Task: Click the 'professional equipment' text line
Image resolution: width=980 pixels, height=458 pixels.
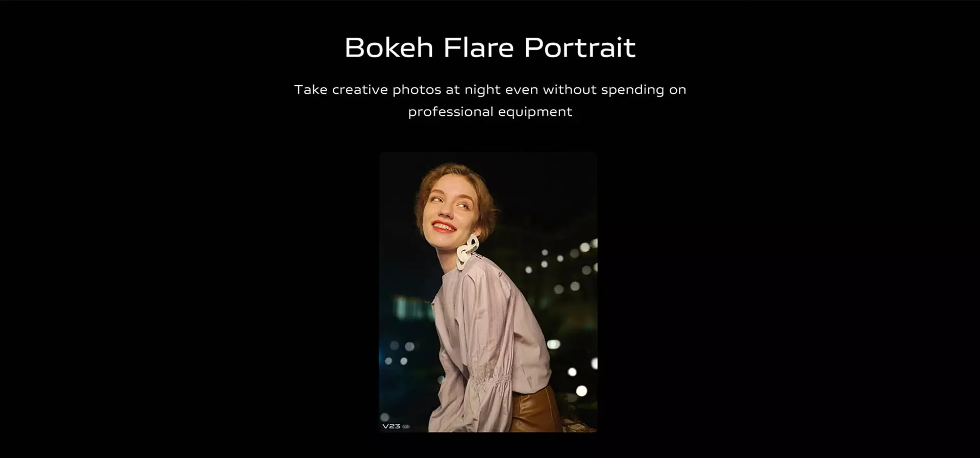Action: [x=490, y=112]
